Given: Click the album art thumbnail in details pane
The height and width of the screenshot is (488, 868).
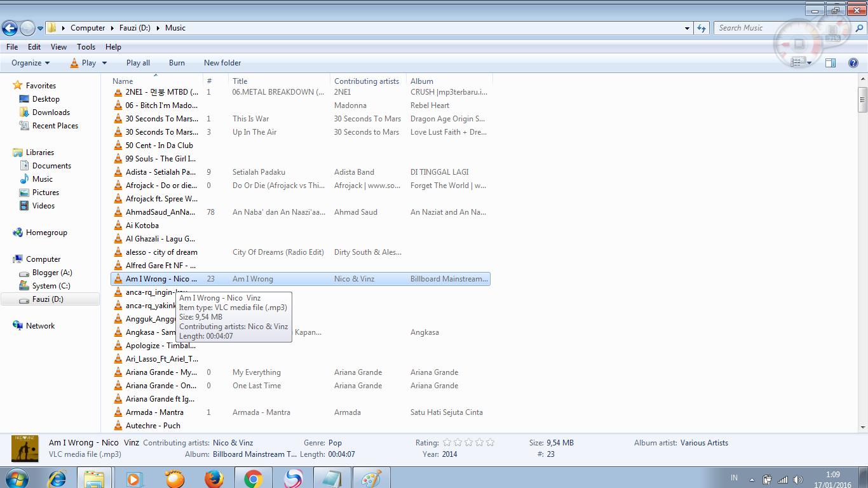Looking at the screenshot, I should pyautogui.click(x=25, y=449).
